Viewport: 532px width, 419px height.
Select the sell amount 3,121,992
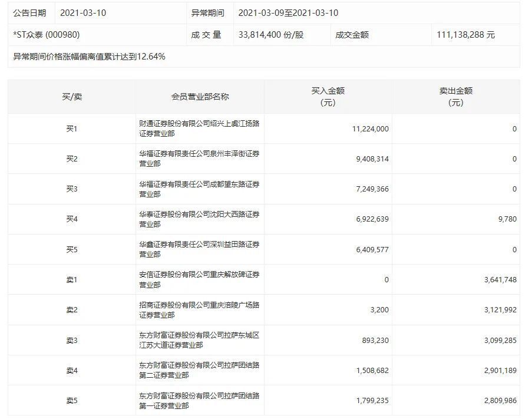pos(500,310)
